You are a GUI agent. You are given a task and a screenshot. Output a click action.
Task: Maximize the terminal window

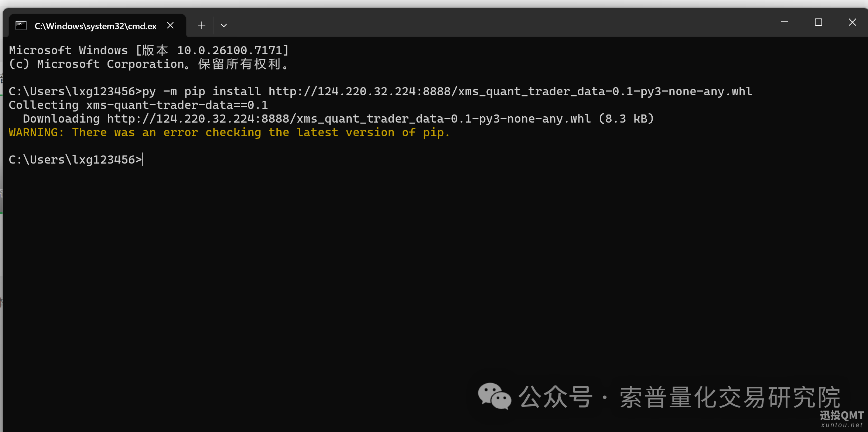coord(819,23)
